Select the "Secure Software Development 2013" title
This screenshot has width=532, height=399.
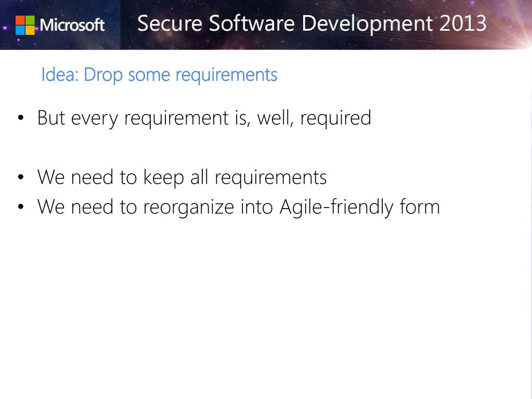click(x=312, y=23)
